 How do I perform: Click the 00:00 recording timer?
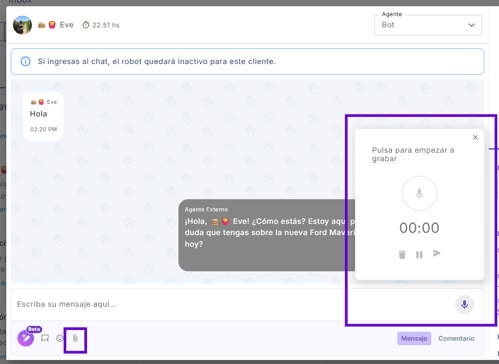[419, 228]
